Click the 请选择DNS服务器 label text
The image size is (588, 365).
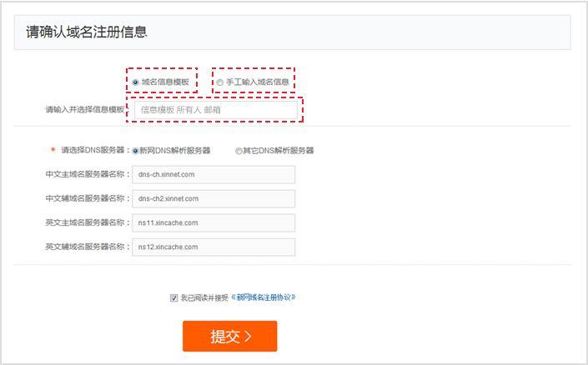[x=94, y=151]
